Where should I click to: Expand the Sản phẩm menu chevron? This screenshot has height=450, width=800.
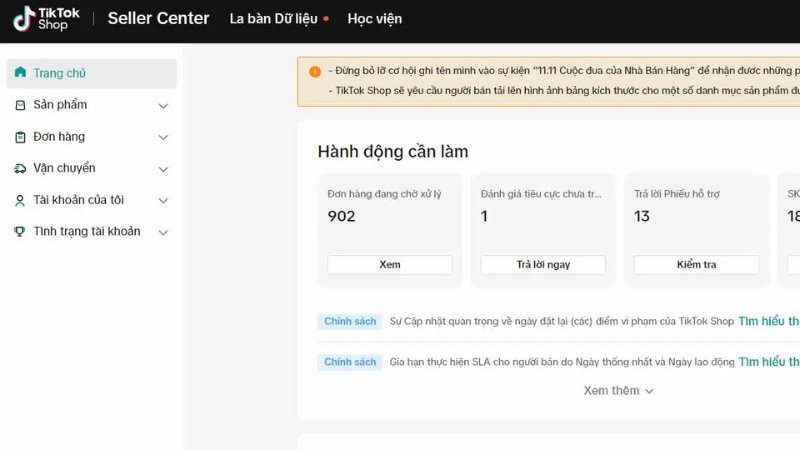coord(163,105)
